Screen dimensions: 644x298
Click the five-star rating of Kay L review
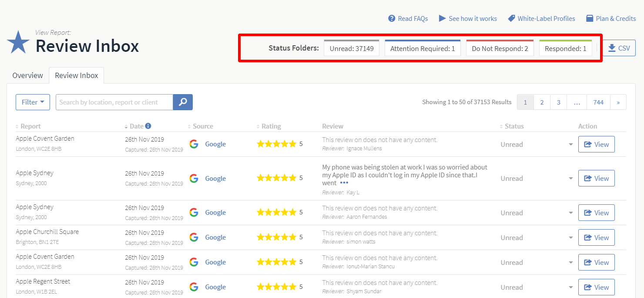tap(276, 178)
